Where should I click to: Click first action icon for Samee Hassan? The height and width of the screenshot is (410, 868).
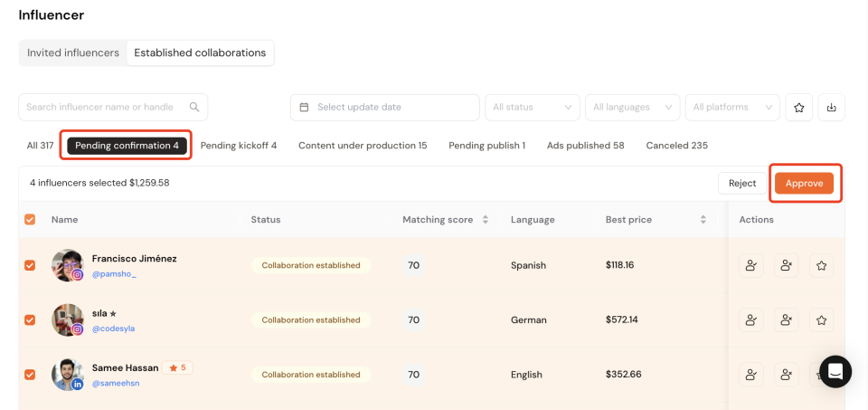pyautogui.click(x=750, y=374)
